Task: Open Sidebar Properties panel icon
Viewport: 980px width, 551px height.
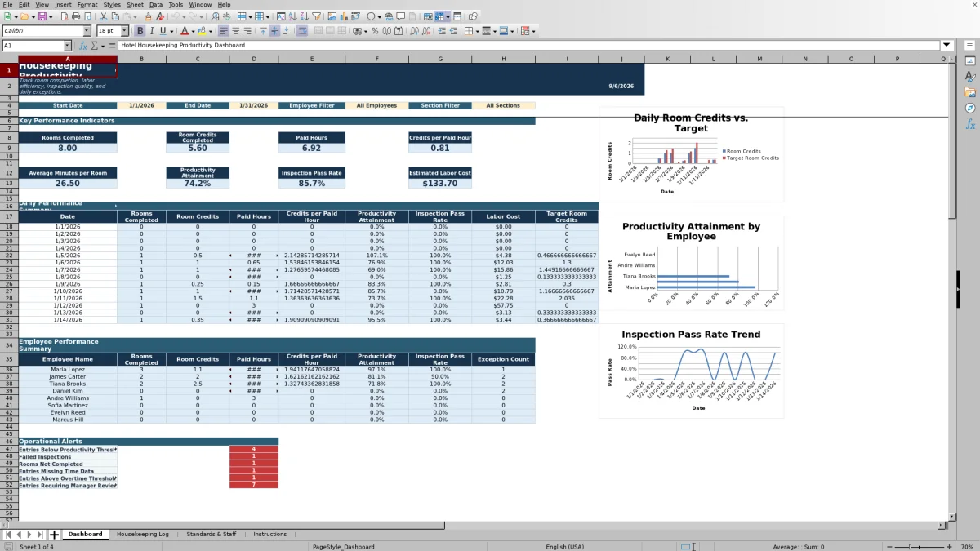Action: coord(970,61)
